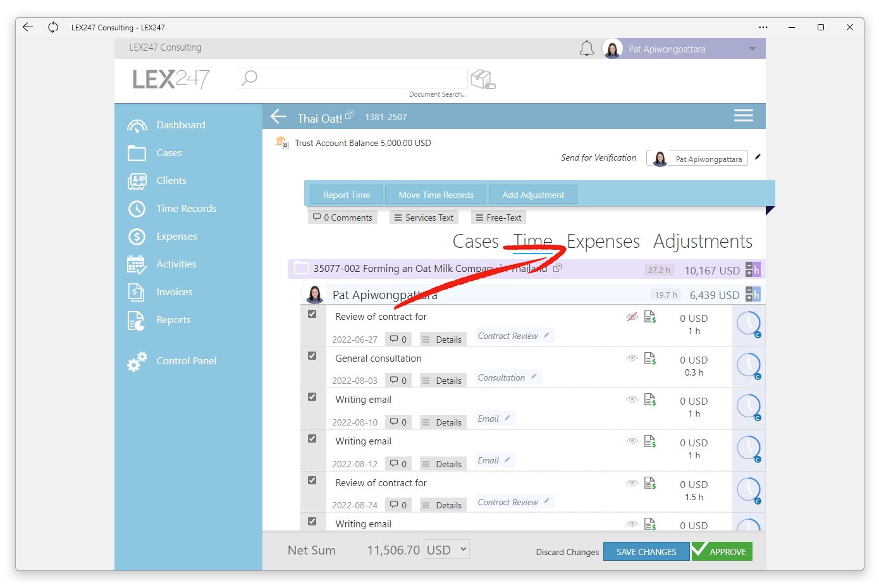
Task: Edit the verification recipient pencil icon
Action: tap(758, 157)
